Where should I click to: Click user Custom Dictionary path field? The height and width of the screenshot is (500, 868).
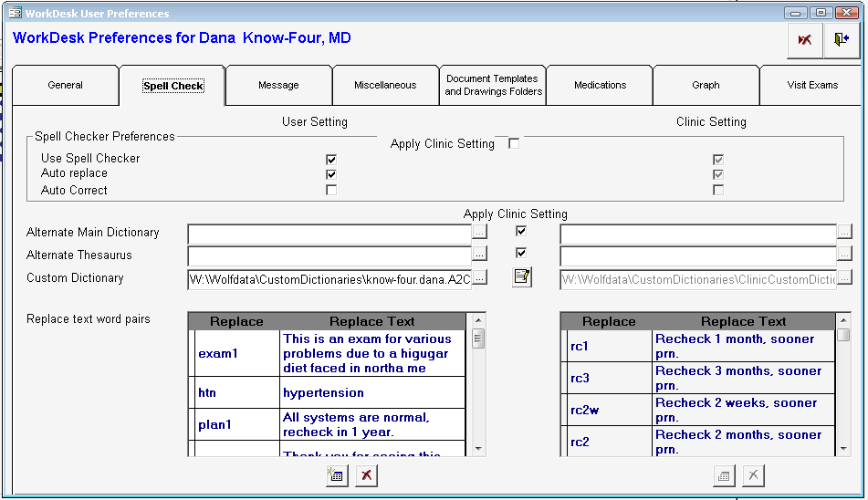(x=329, y=279)
